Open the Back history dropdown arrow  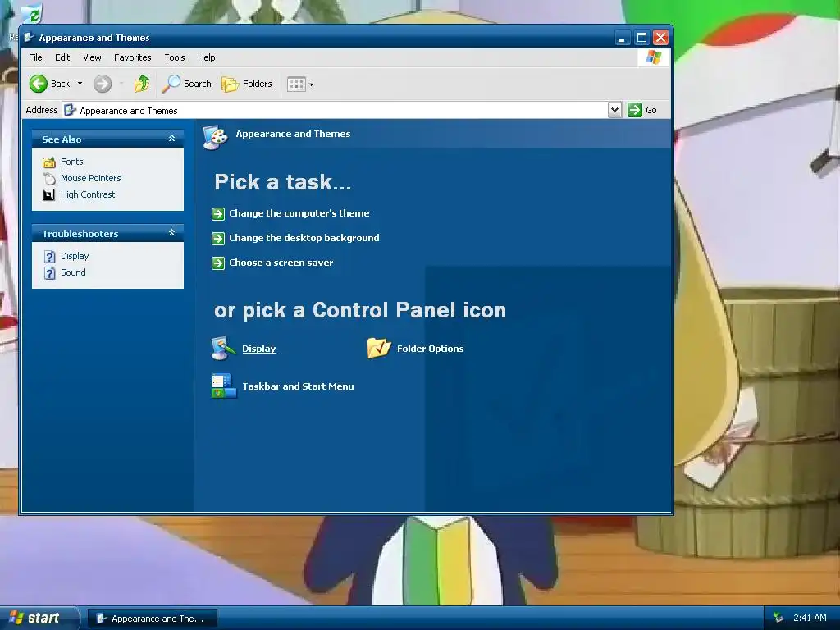tap(80, 84)
